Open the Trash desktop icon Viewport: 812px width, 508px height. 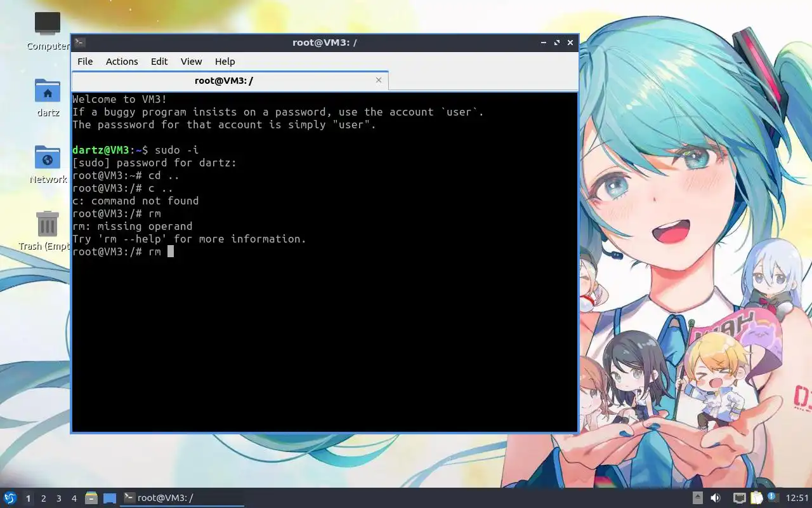[x=48, y=231]
